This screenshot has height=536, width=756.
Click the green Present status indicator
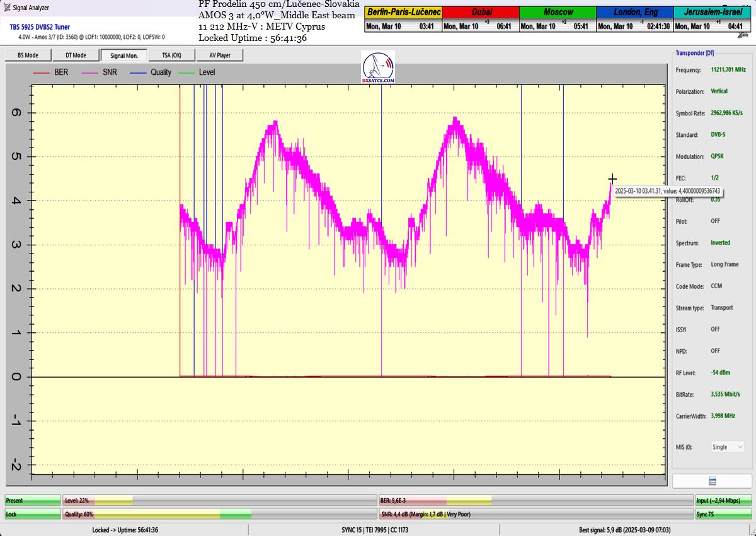33,500
